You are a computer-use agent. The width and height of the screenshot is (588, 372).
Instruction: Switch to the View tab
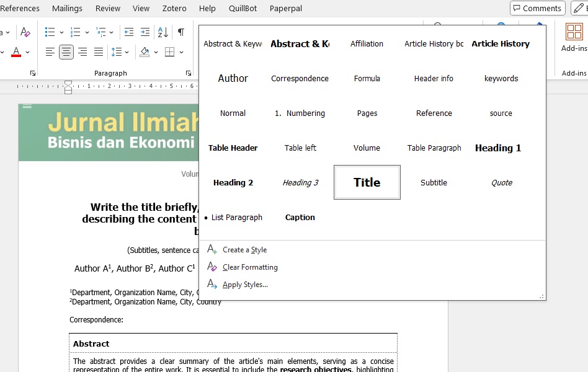[x=141, y=8]
